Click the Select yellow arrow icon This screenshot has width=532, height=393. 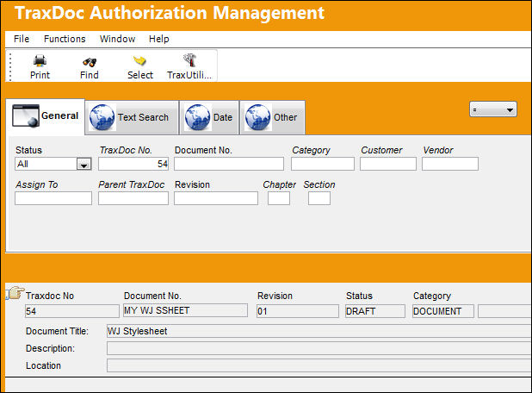(x=139, y=60)
